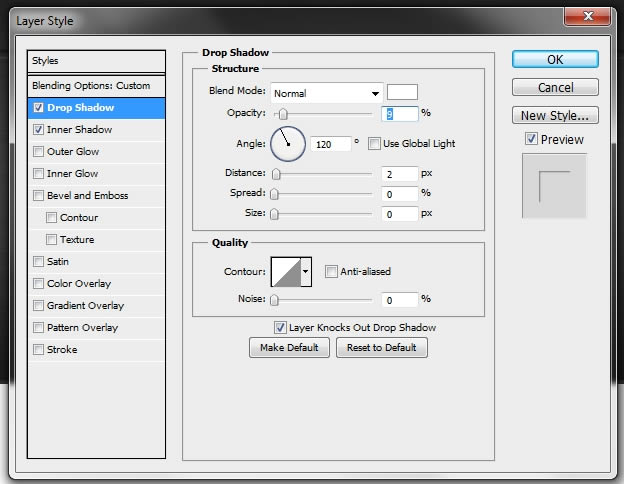Click the Make Default button
Viewport: 624px width, 484px height.
289,347
